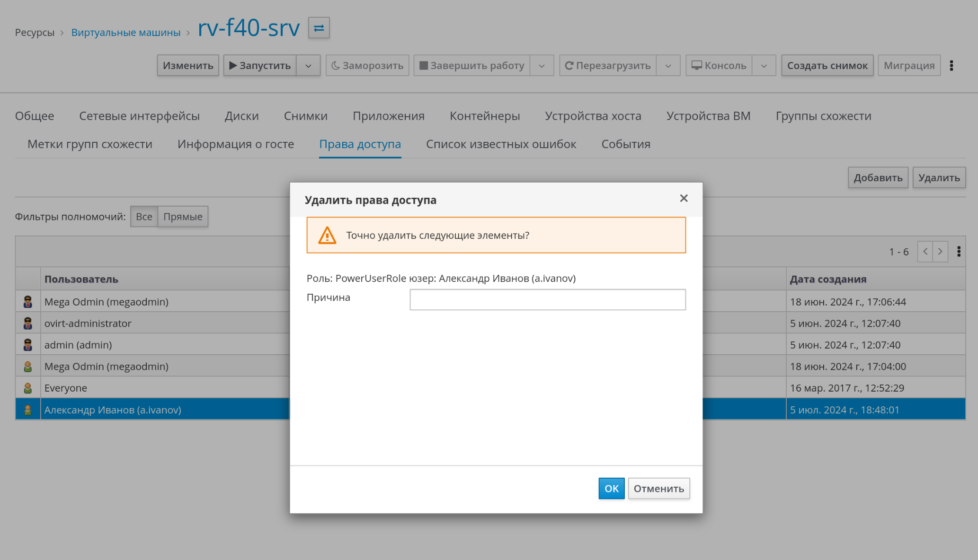Confirm deletion with the OK button
This screenshot has width=978, height=560.
tap(611, 489)
